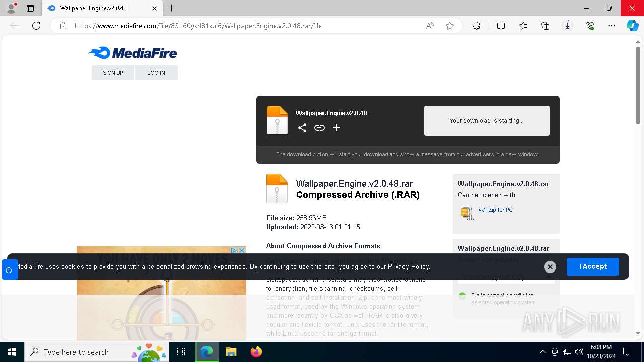Click the SIGN UP button

113,73
